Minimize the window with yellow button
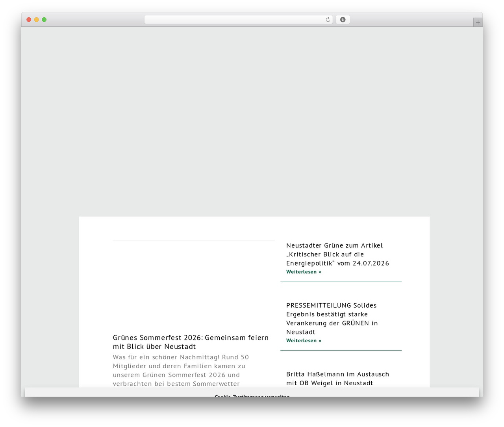The image size is (504, 427). tap(36, 20)
